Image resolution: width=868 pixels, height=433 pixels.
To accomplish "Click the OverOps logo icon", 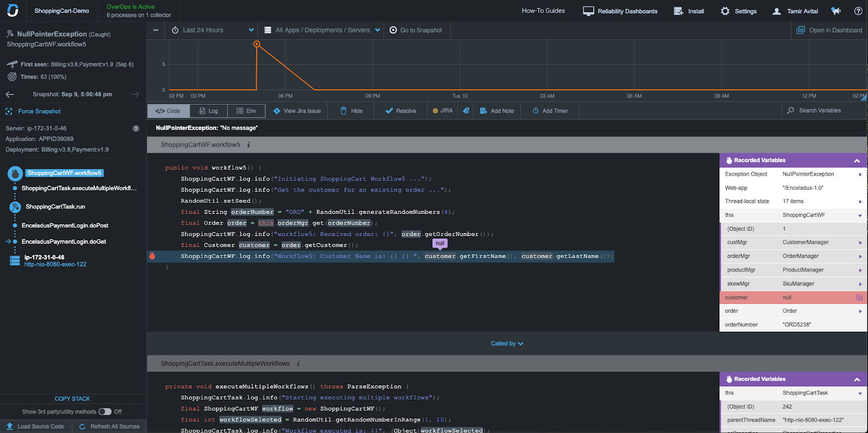I will coord(12,10).
